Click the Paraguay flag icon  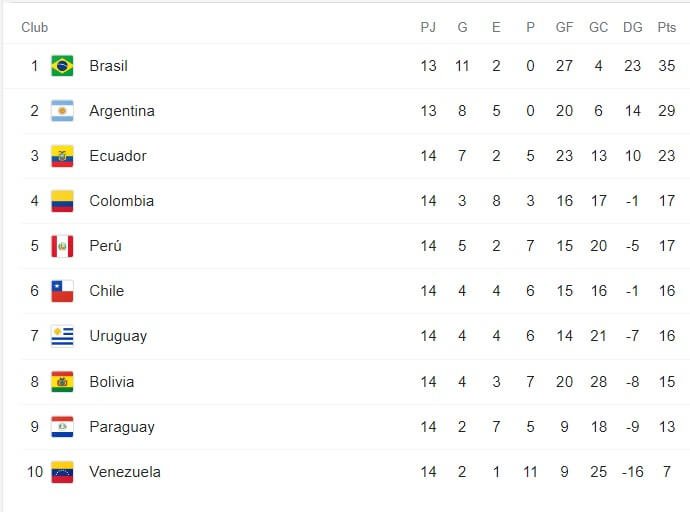tap(62, 427)
